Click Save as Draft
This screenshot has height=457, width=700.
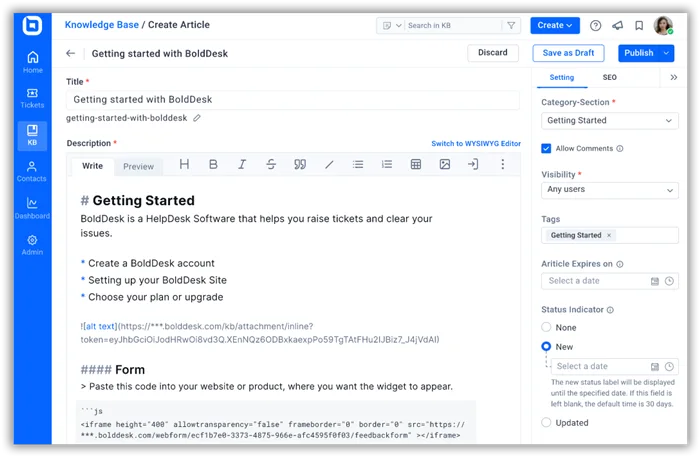568,53
